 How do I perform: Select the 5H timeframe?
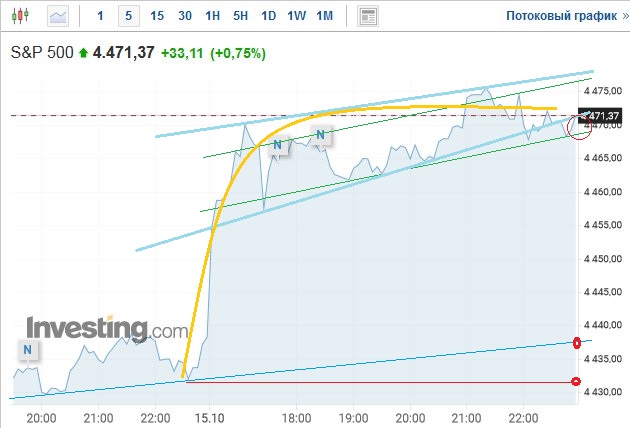point(240,16)
